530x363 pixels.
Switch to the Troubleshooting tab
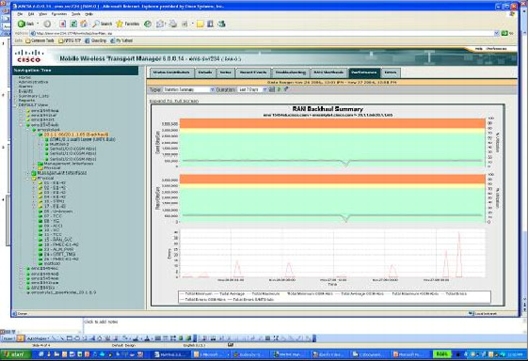(x=291, y=73)
